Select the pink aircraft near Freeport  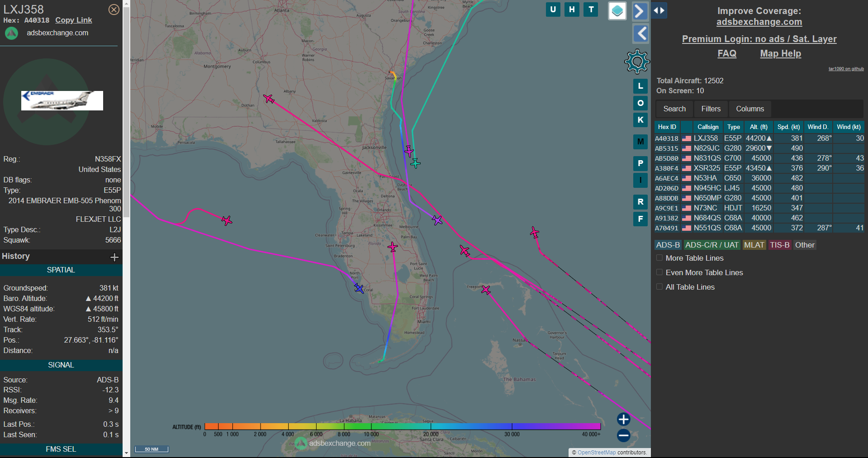tap(486, 290)
